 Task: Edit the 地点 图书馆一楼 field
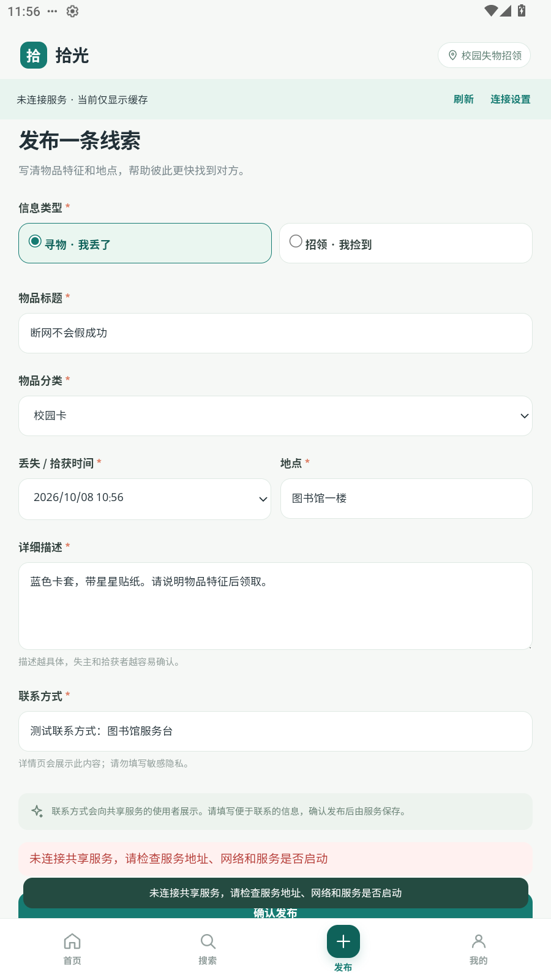(x=407, y=499)
